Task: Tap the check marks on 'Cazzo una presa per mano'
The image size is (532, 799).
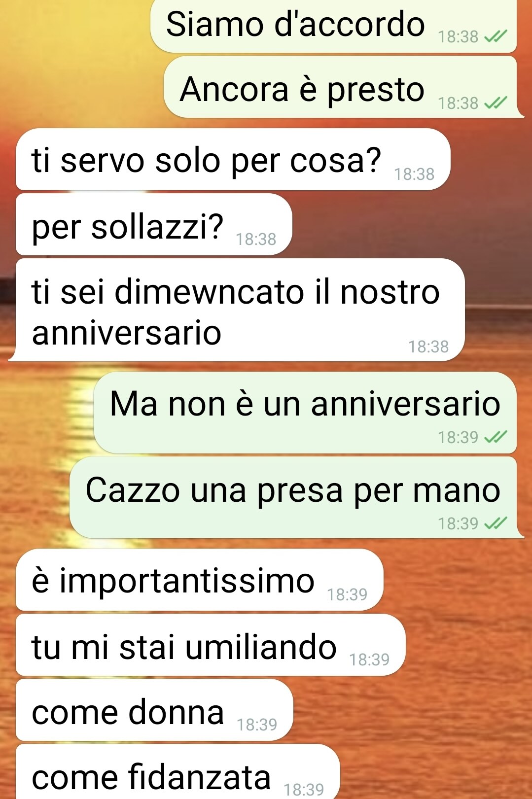Action: point(496,523)
